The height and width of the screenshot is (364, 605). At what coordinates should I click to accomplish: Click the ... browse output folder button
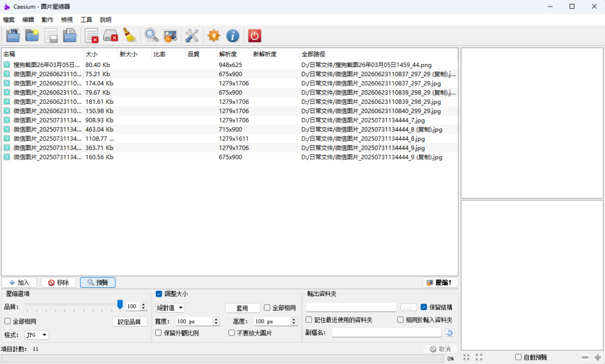click(x=408, y=307)
